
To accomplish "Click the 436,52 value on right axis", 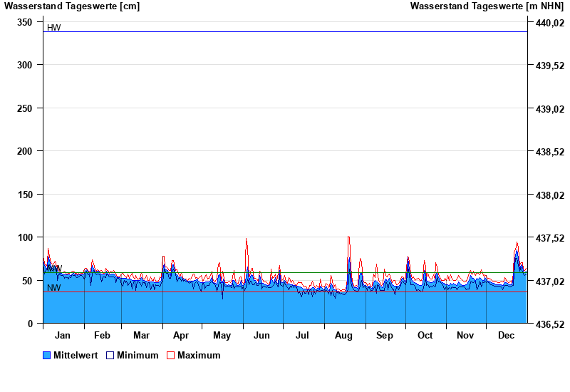I will (550, 324).
